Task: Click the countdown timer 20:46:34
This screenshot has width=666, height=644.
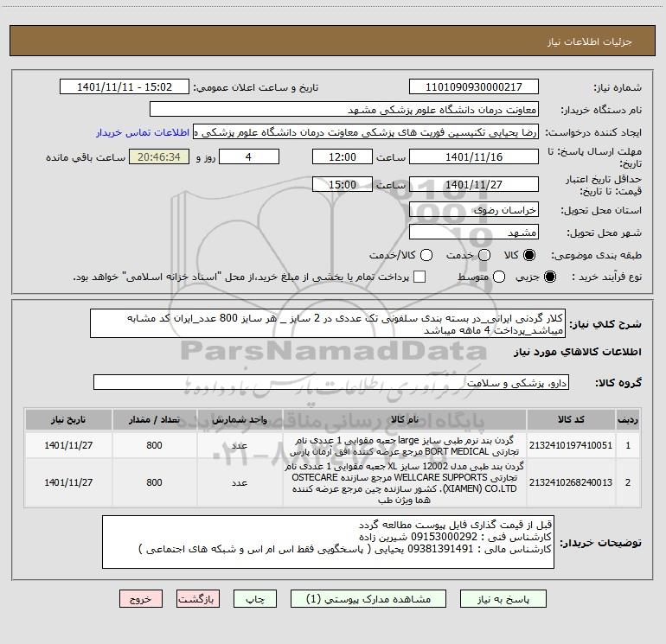Action: (159, 156)
